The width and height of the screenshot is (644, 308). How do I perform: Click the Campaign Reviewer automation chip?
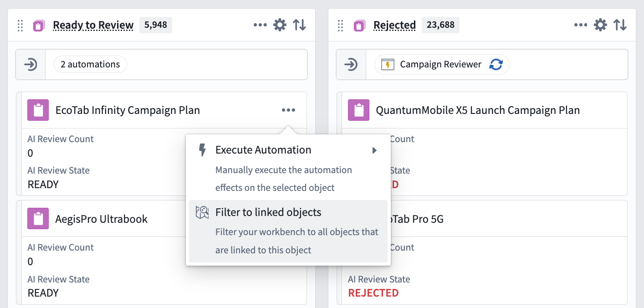tap(440, 64)
